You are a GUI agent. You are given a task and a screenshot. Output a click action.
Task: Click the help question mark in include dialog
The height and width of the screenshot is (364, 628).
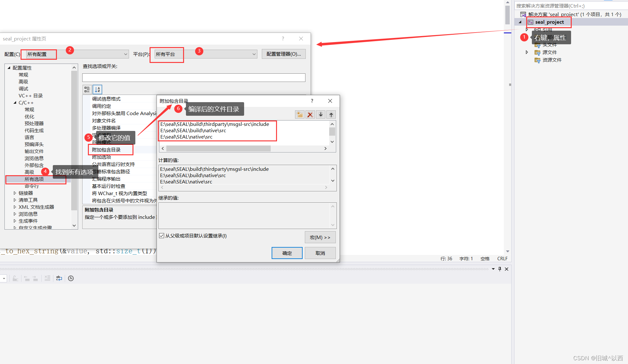(312, 101)
